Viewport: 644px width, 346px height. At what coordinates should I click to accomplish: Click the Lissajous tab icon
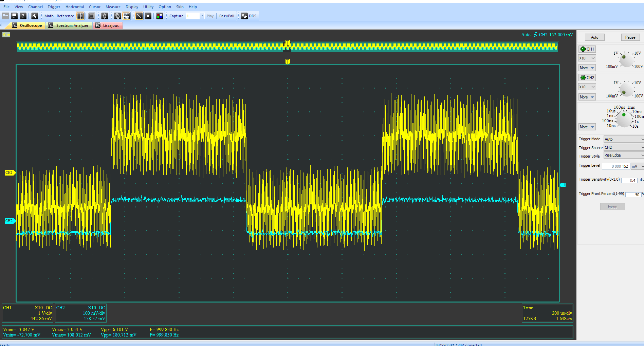[x=98, y=25]
